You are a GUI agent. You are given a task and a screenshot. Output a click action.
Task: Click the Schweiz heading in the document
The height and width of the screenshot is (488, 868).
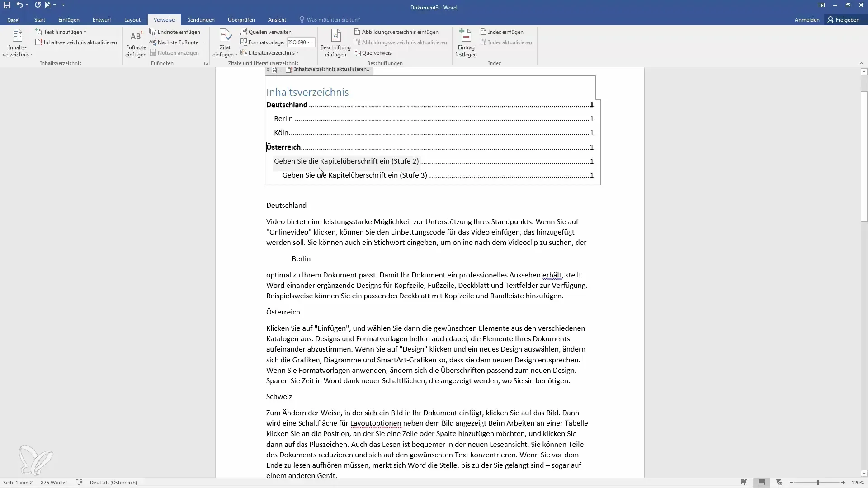(x=279, y=397)
